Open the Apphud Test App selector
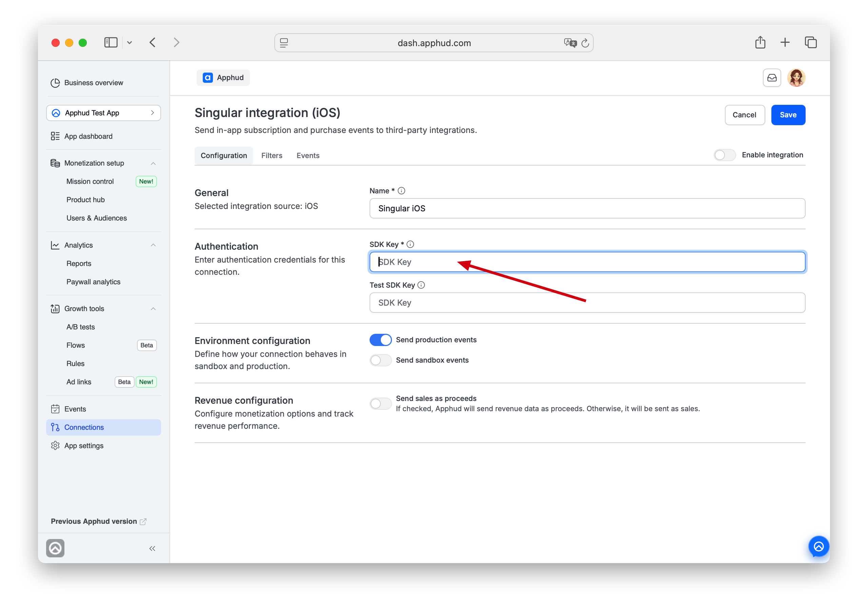The width and height of the screenshot is (868, 614). [x=103, y=113]
